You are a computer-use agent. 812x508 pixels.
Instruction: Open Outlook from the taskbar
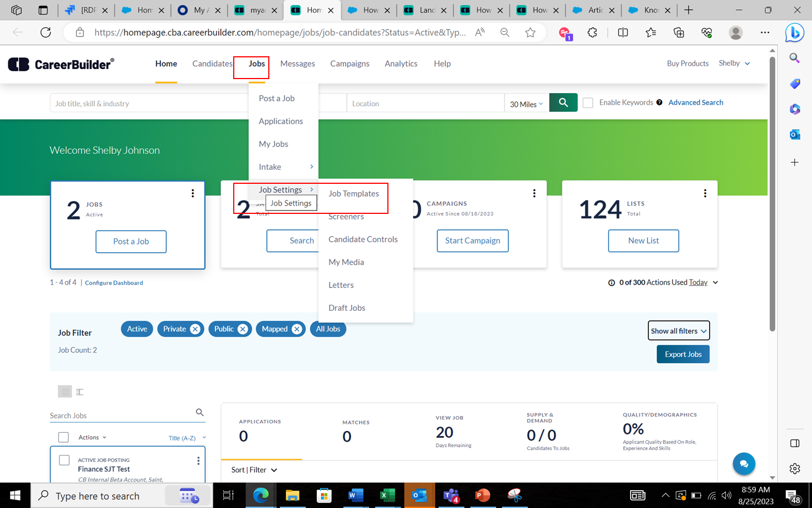419,495
